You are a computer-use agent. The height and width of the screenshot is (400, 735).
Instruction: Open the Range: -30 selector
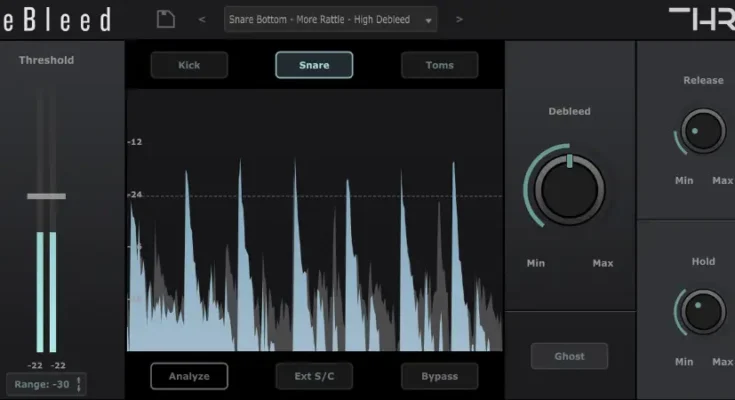point(40,385)
